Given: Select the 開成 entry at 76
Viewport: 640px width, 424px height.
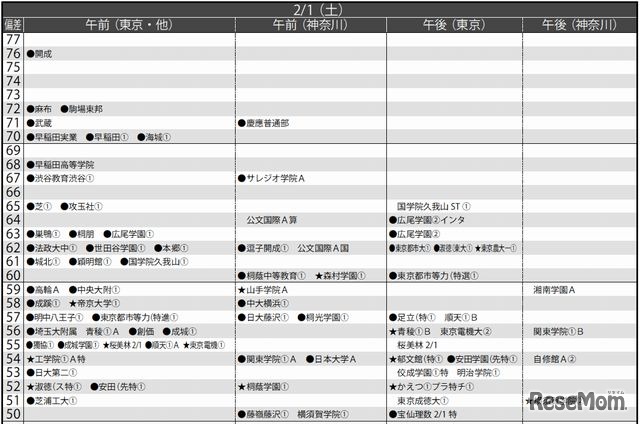Looking at the screenshot, I should [x=40, y=54].
